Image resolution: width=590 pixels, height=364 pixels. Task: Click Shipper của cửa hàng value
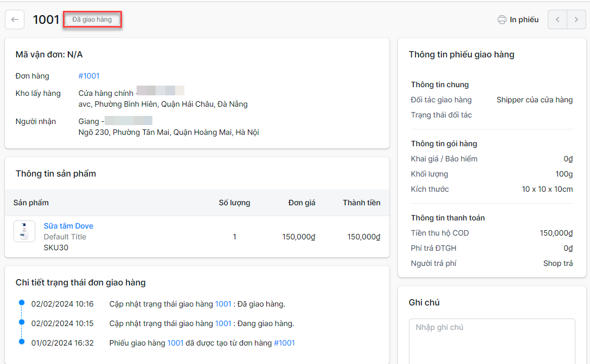click(535, 100)
